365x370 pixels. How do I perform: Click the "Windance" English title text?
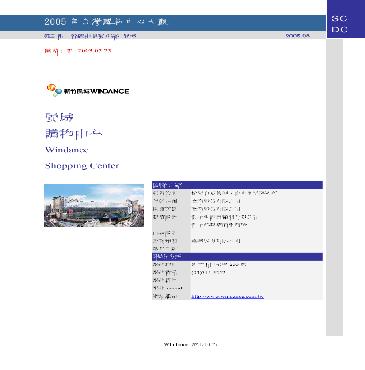coord(67,150)
